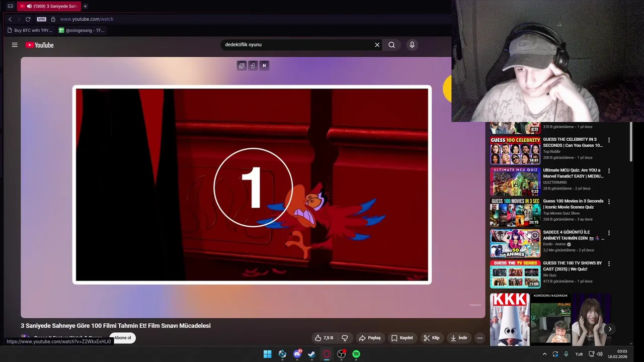Click the İndir download button
The height and width of the screenshot is (362, 644).
click(459, 338)
